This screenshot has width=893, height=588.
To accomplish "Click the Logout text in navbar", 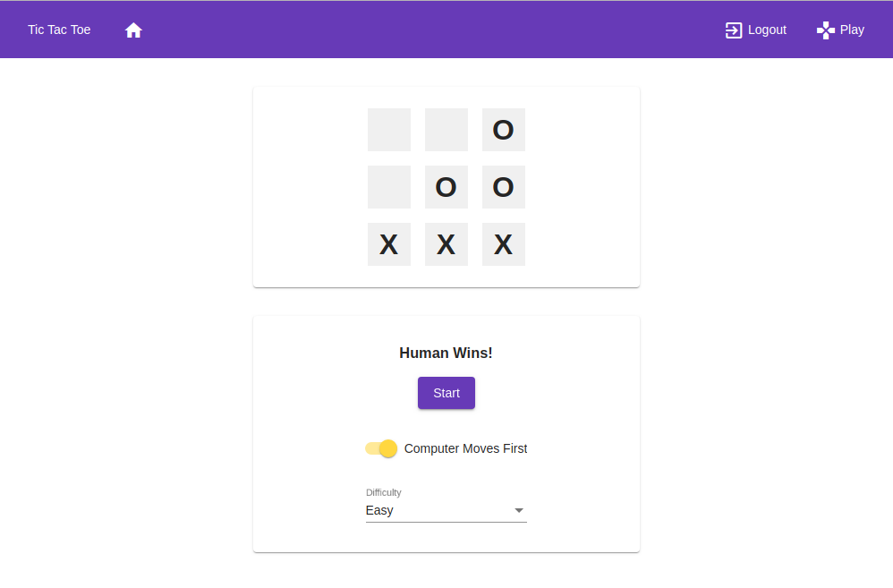I will (x=767, y=30).
